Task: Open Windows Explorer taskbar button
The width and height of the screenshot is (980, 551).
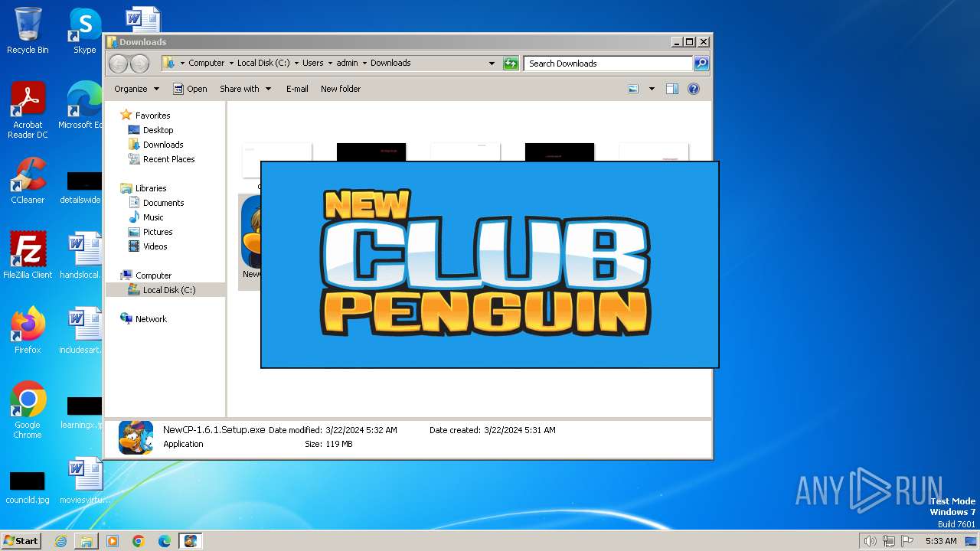Action: (x=87, y=541)
